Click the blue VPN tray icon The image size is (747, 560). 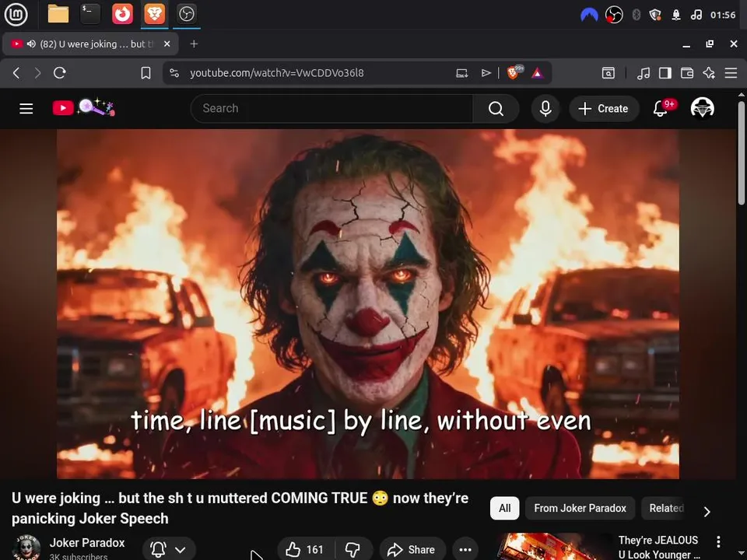[x=589, y=16]
